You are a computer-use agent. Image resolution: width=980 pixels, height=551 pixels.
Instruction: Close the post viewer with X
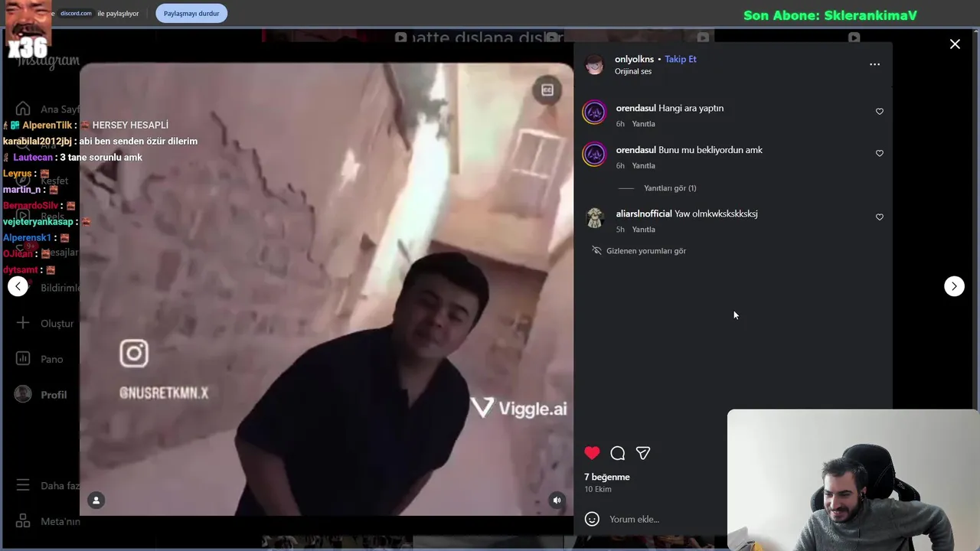pyautogui.click(x=955, y=44)
